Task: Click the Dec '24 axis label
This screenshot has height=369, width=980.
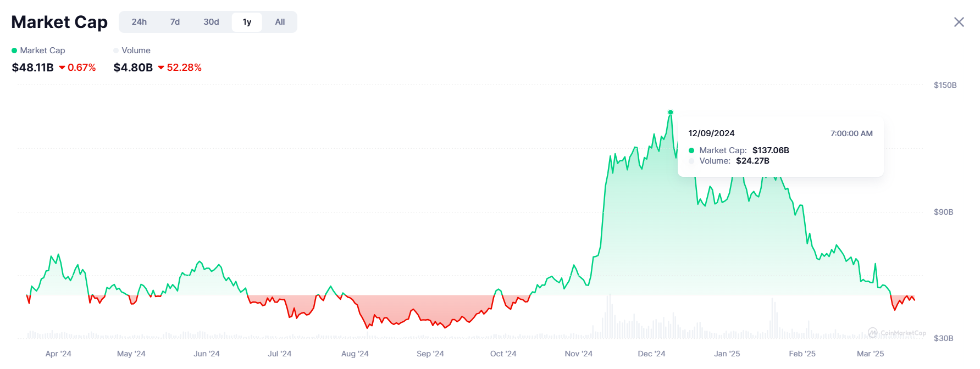Action: [651, 354]
